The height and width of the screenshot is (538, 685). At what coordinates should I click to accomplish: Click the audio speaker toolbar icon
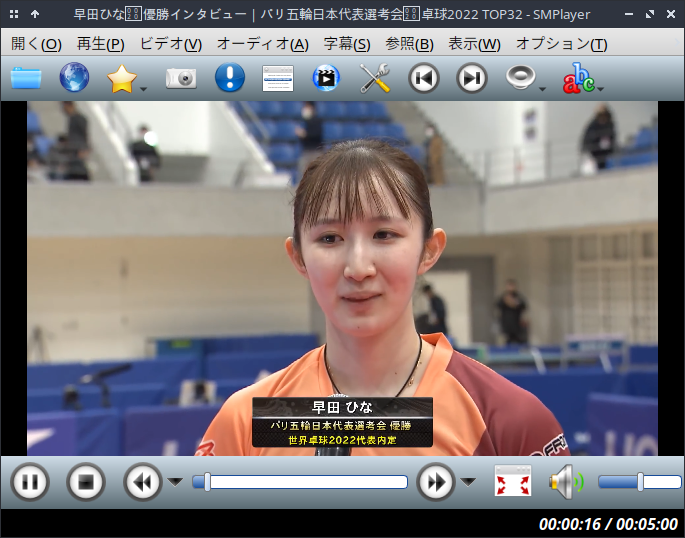520,77
